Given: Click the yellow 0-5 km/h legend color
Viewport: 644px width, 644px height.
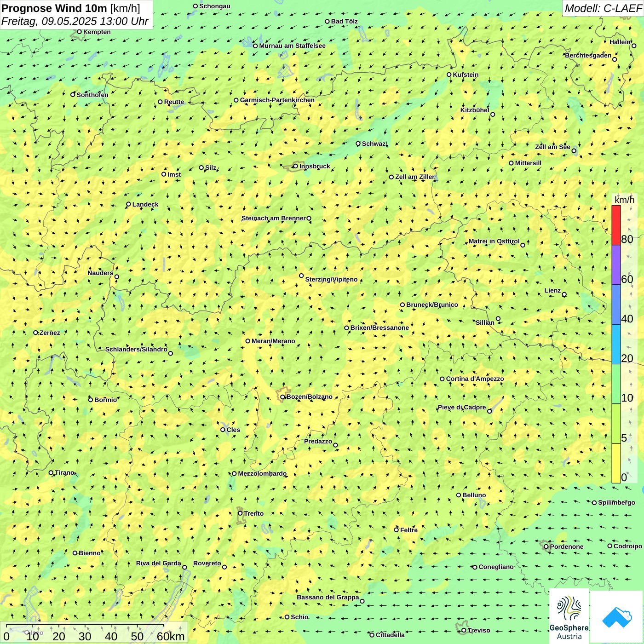Looking at the screenshot, I should (x=616, y=463).
